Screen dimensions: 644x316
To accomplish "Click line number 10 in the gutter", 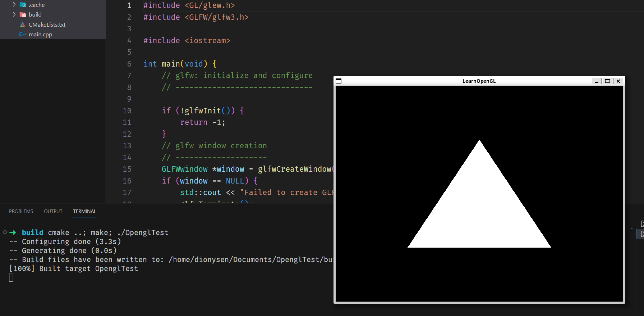I will pos(127,111).
